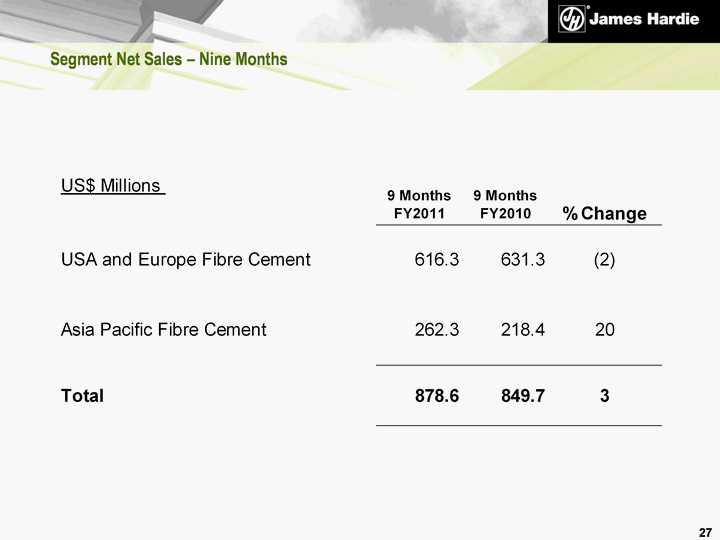Screen dimensions: 720x540
Task: Click the % Change column header
Action: pyautogui.click(x=604, y=214)
